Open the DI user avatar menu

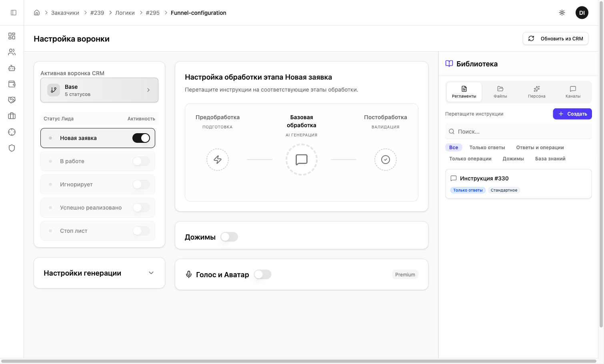pos(582,13)
